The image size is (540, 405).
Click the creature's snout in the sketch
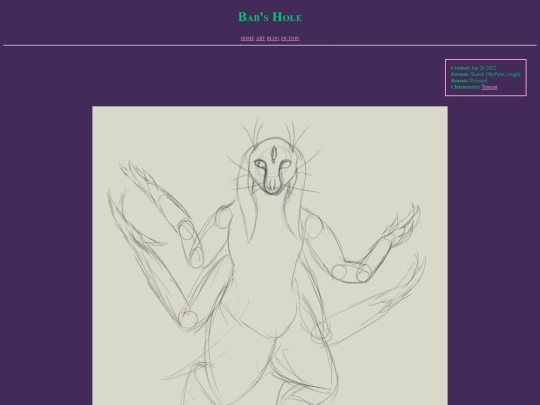(272, 185)
